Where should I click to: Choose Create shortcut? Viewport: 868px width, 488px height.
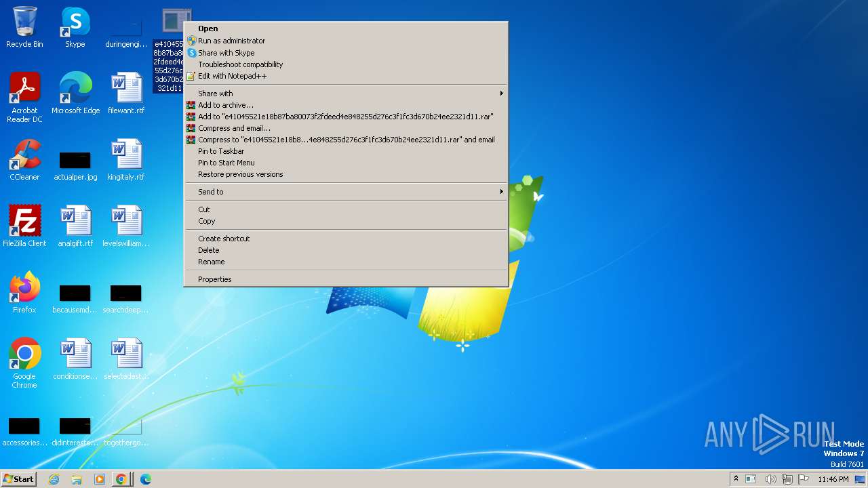pos(346,239)
